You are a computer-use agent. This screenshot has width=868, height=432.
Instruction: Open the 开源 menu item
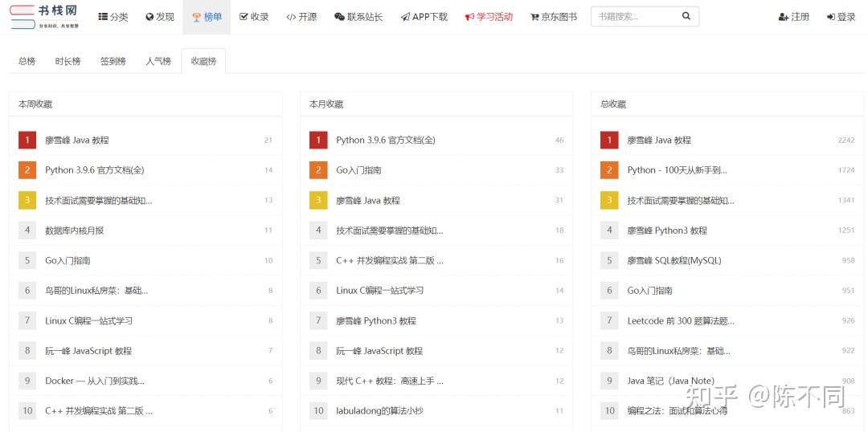tap(301, 17)
